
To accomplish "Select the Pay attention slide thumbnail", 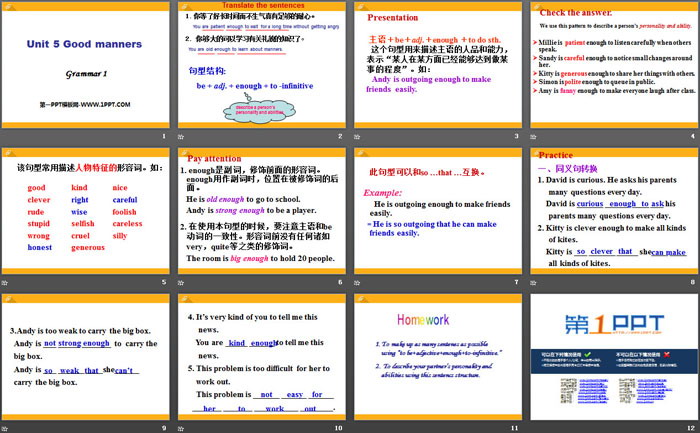I will click(262, 211).
